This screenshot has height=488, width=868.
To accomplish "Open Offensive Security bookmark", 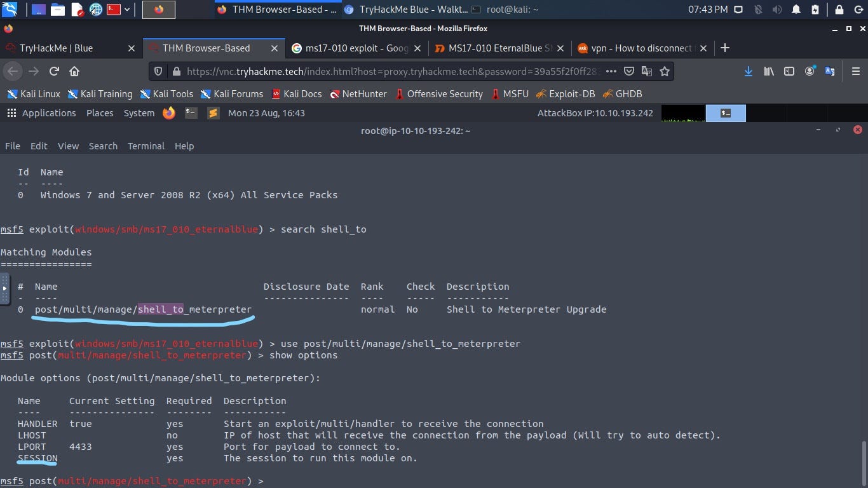I will click(439, 93).
